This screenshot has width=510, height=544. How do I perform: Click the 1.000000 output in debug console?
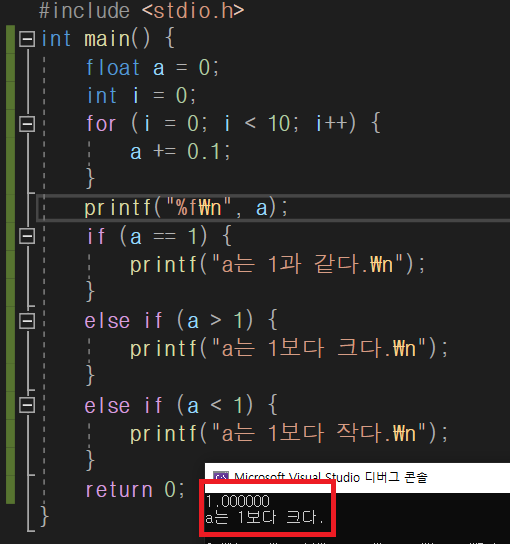point(238,502)
